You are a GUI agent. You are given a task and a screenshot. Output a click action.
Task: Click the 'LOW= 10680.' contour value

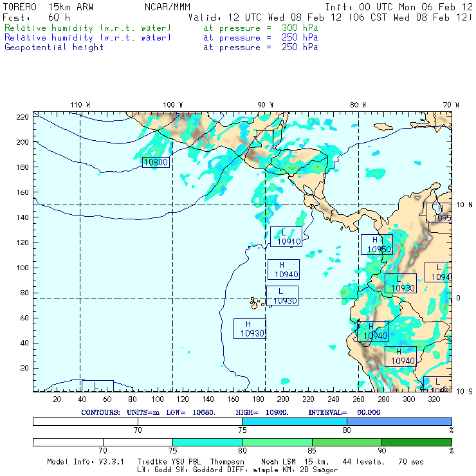(190, 412)
